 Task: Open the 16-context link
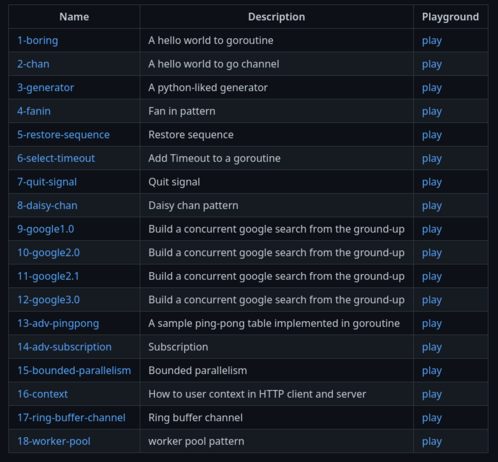(43, 394)
